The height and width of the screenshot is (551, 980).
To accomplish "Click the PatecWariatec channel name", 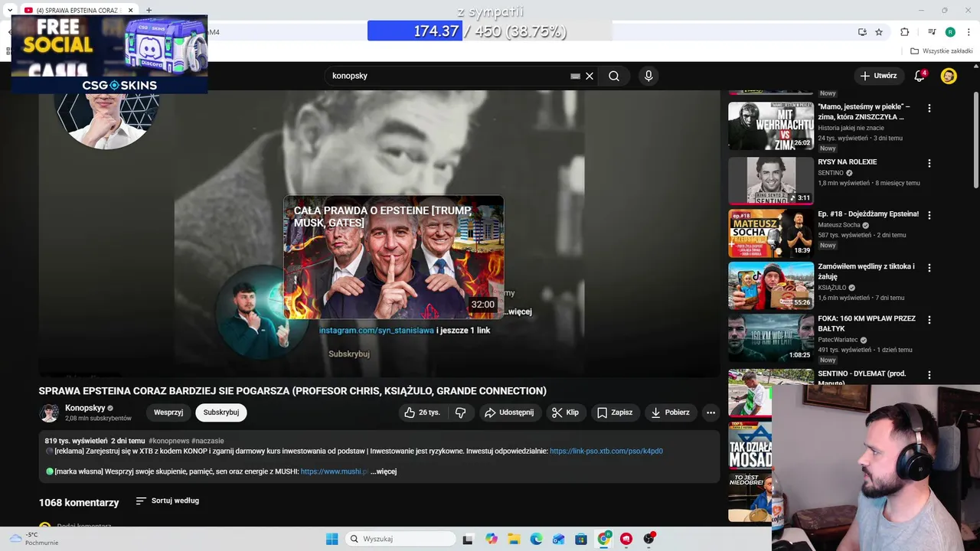I will (x=838, y=340).
